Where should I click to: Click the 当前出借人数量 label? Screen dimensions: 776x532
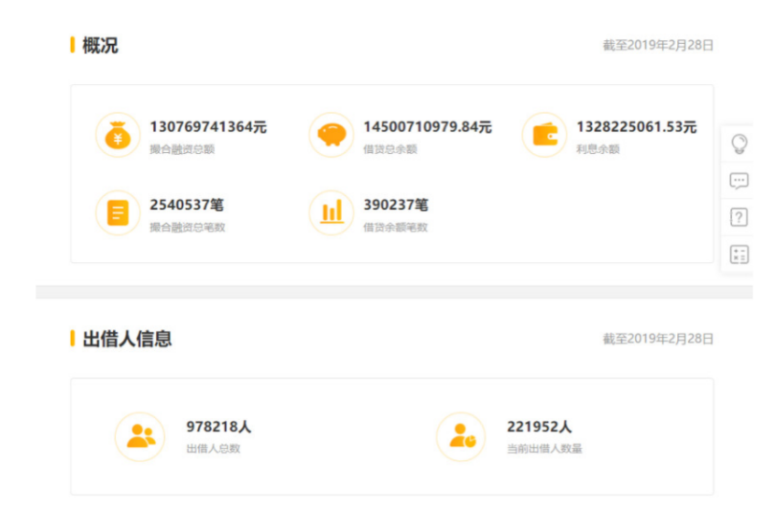click(544, 448)
